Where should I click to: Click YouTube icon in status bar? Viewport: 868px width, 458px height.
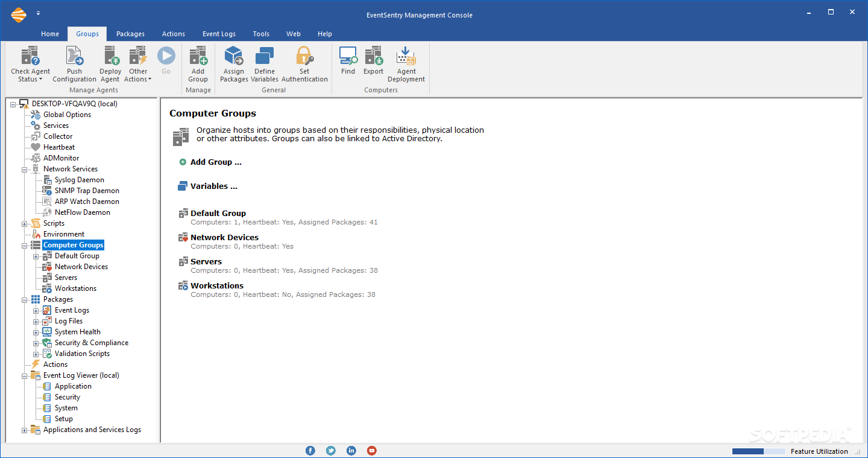point(372,451)
